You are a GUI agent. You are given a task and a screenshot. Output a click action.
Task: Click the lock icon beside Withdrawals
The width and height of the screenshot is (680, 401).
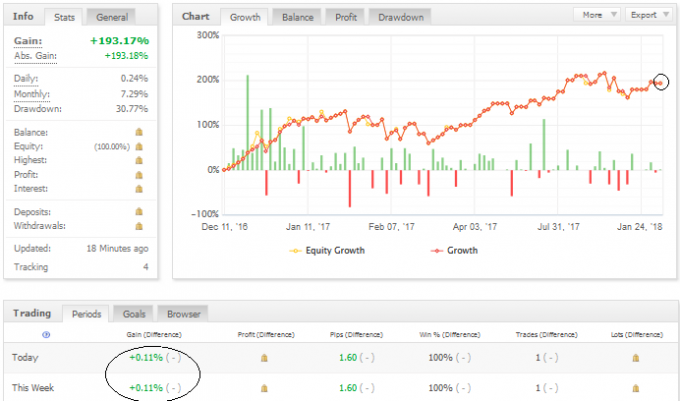139,226
